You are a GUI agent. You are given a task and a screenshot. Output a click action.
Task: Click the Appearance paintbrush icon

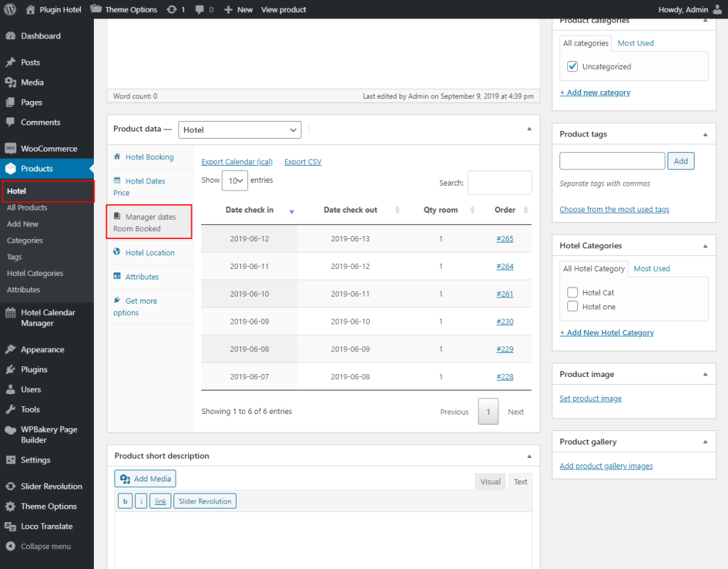click(10, 349)
